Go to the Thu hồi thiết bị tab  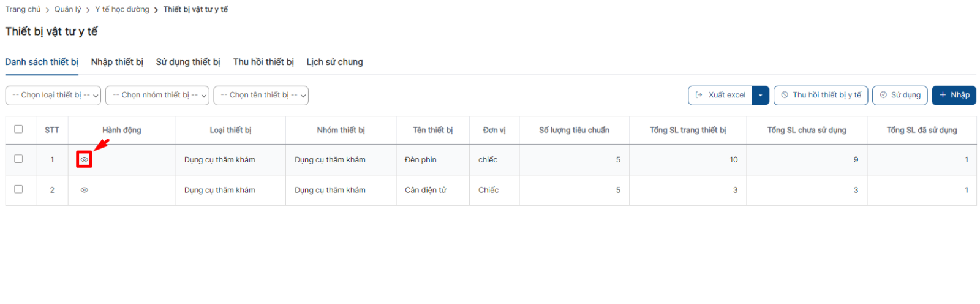(263, 62)
